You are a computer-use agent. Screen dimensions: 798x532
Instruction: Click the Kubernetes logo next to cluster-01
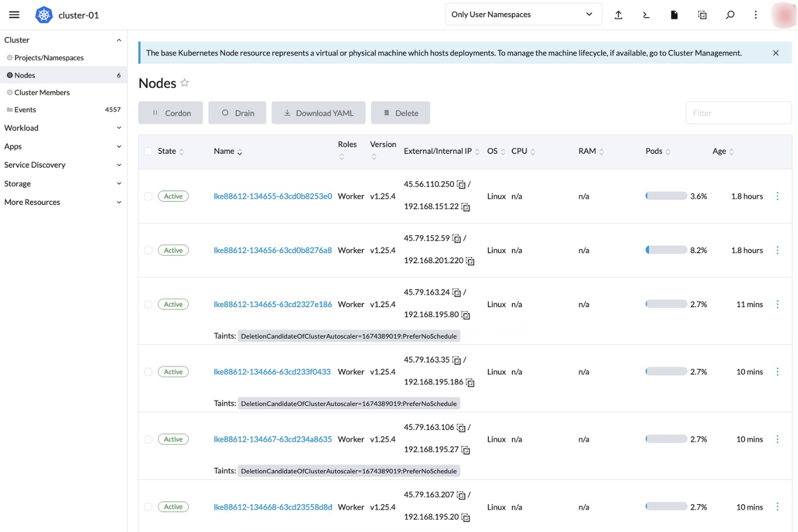(44, 15)
